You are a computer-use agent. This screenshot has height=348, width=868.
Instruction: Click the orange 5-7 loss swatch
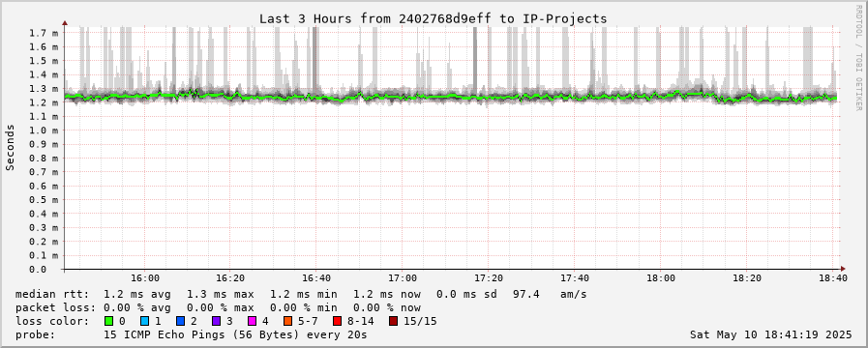[287, 321]
